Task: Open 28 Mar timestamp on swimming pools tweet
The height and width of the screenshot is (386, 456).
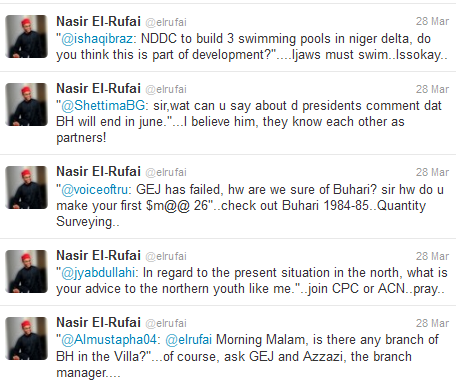Action: click(x=432, y=21)
